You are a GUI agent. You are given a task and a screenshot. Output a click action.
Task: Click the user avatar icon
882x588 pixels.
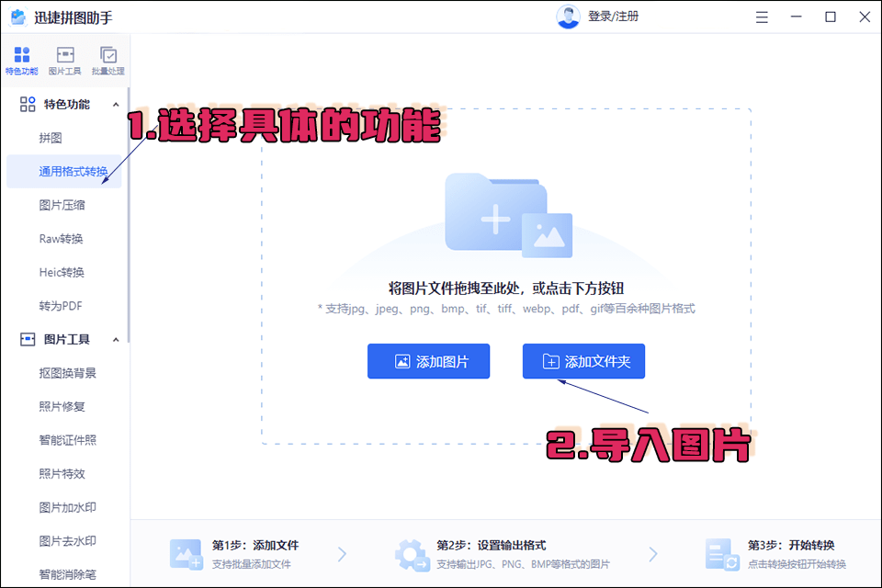pyautogui.click(x=568, y=17)
